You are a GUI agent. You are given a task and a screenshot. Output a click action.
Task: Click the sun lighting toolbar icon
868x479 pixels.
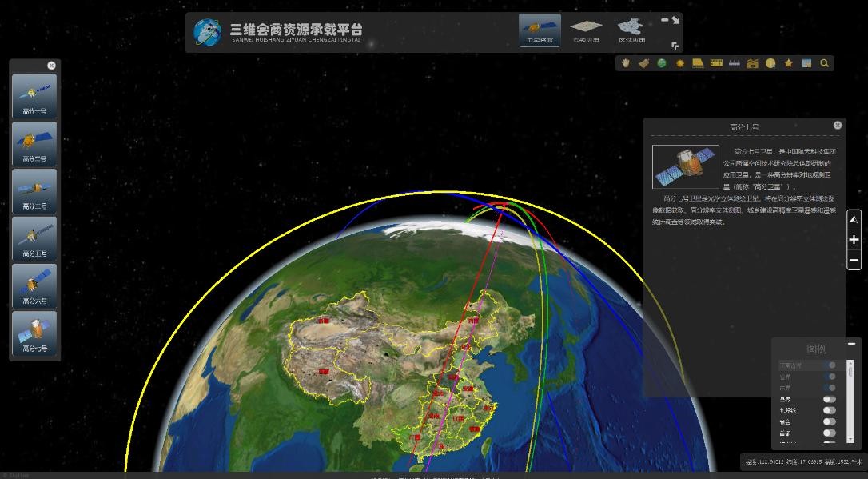click(680, 63)
